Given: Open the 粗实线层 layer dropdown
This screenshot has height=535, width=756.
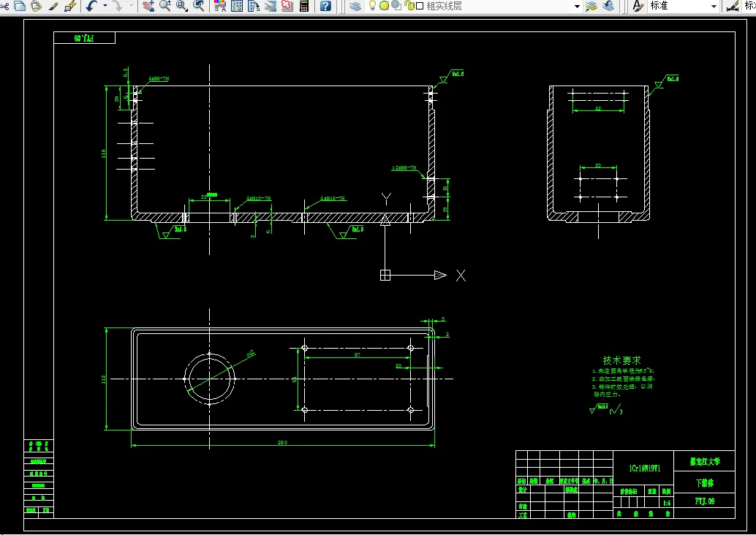Looking at the screenshot, I should pyautogui.click(x=577, y=7).
